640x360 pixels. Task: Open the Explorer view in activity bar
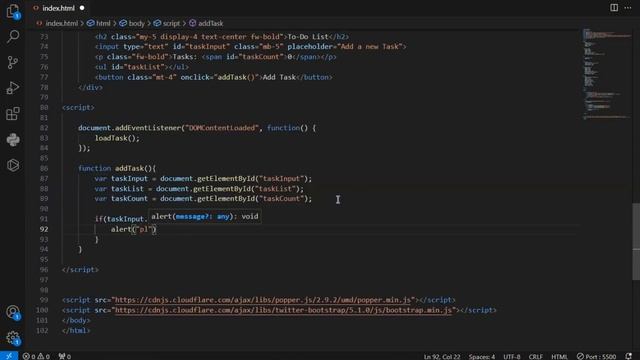pyautogui.click(x=13, y=11)
